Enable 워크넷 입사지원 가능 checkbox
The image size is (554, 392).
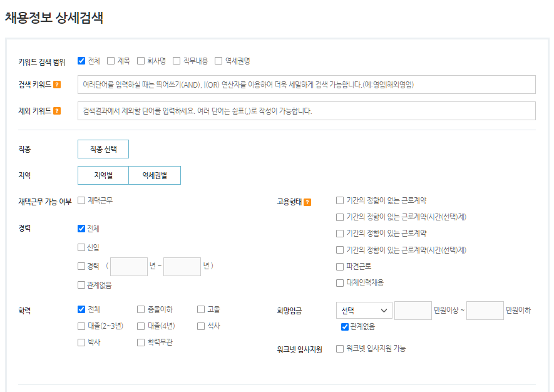(x=340, y=349)
